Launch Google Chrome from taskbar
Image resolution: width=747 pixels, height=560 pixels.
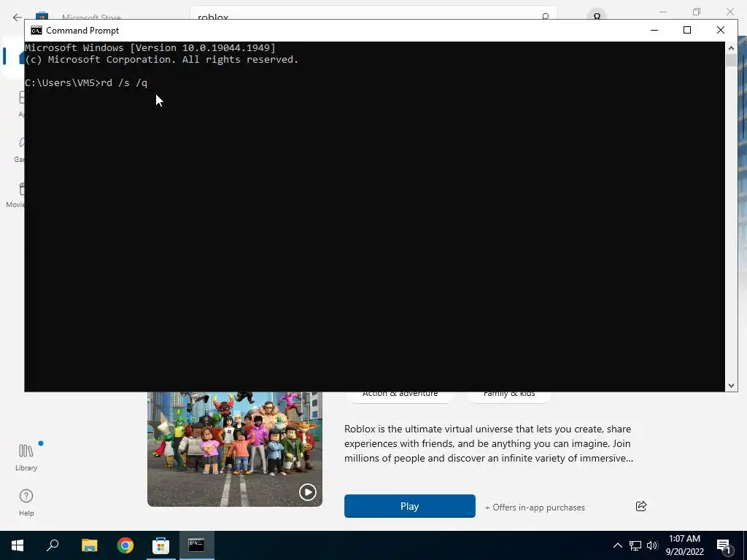[125, 545]
